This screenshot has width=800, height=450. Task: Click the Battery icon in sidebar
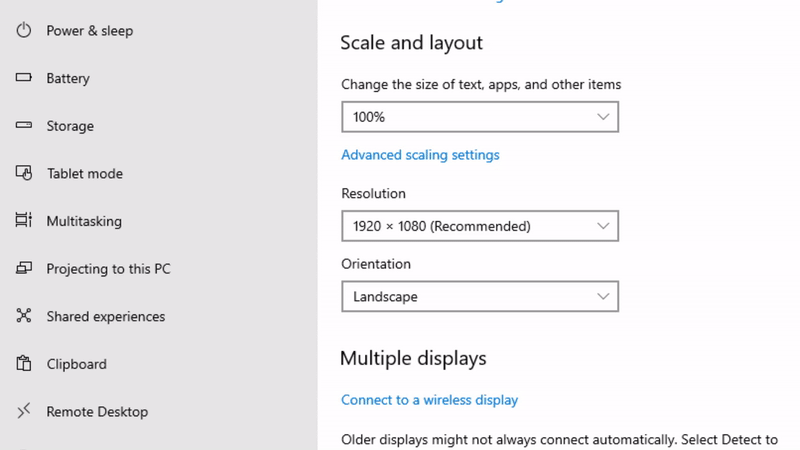[25, 78]
